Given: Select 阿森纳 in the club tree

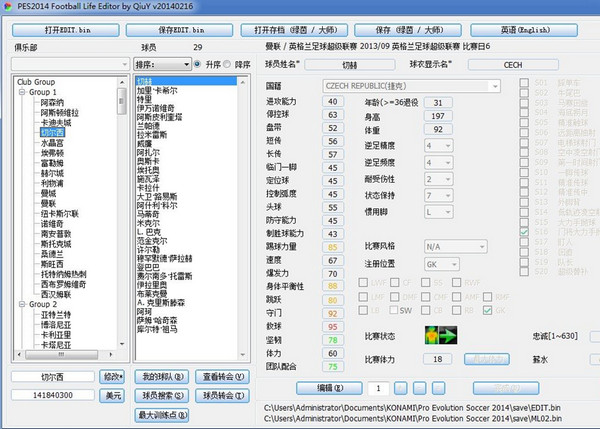Looking at the screenshot, I should (52, 102).
